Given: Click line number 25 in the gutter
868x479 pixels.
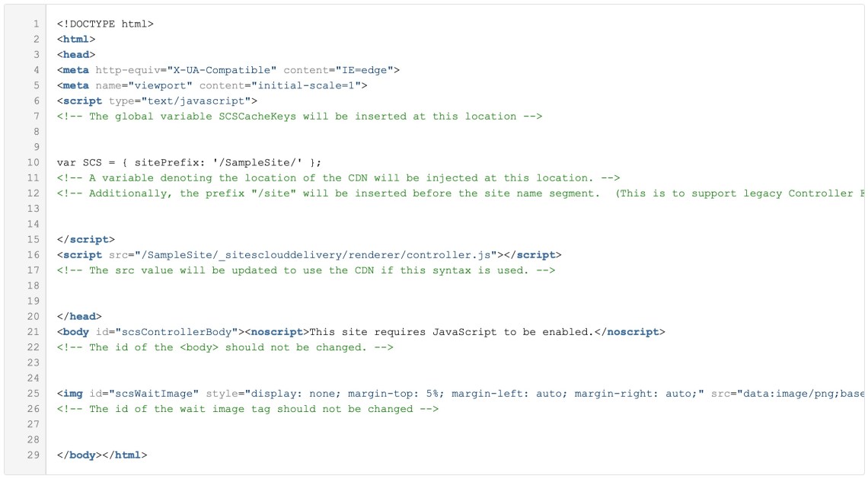Looking at the screenshot, I should 34,394.
